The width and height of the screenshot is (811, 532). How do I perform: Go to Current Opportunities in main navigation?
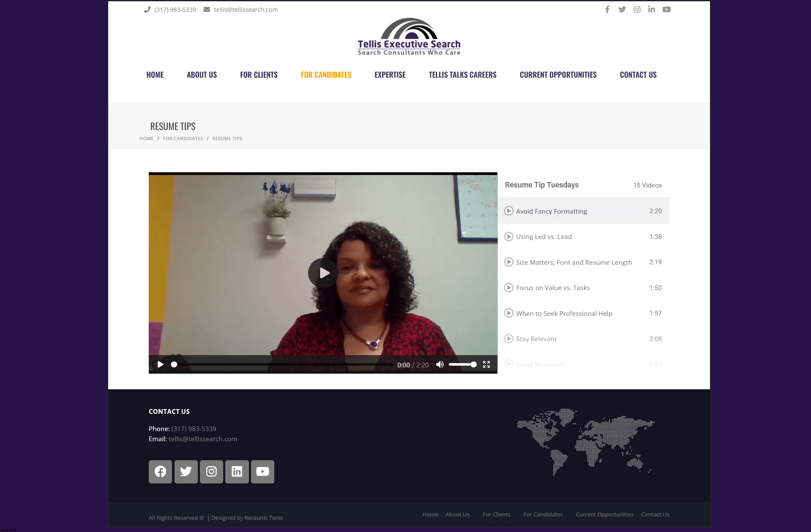pos(558,75)
